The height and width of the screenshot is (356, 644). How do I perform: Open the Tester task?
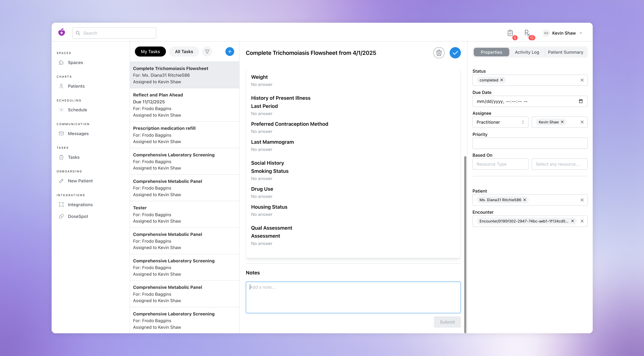(x=184, y=214)
